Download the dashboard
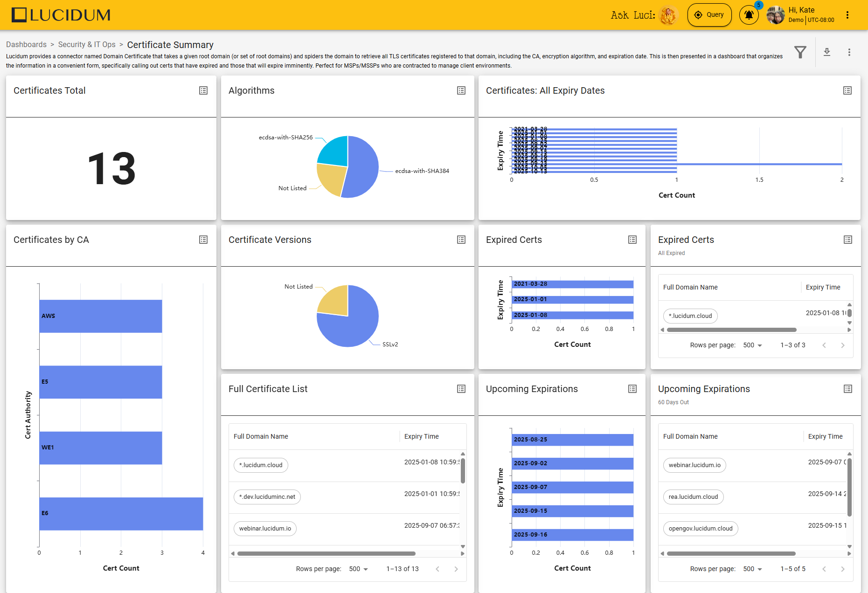Screen dimensions: 868x593 [x=827, y=52]
